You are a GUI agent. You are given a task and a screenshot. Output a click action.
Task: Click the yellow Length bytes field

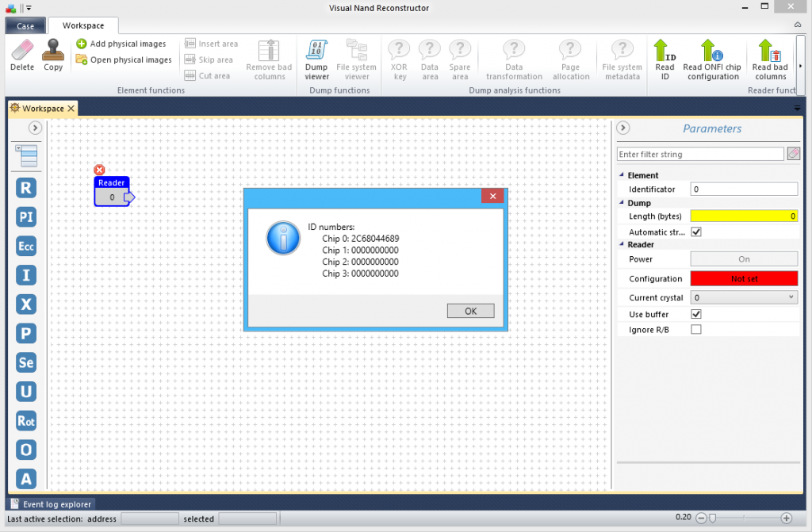[x=744, y=216]
